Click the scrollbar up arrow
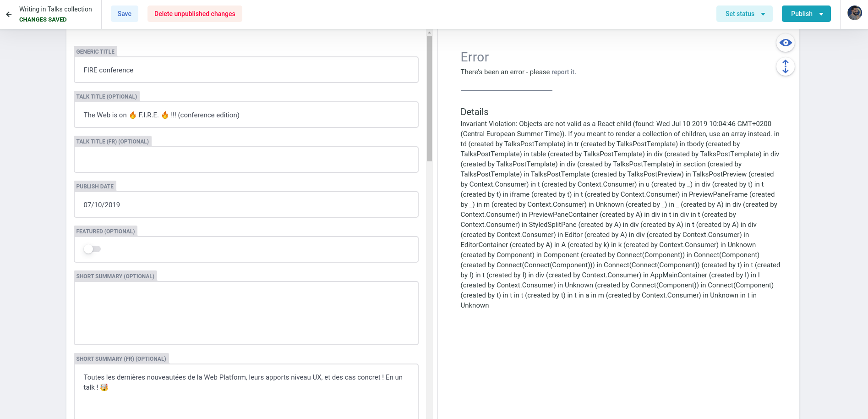 [x=429, y=33]
